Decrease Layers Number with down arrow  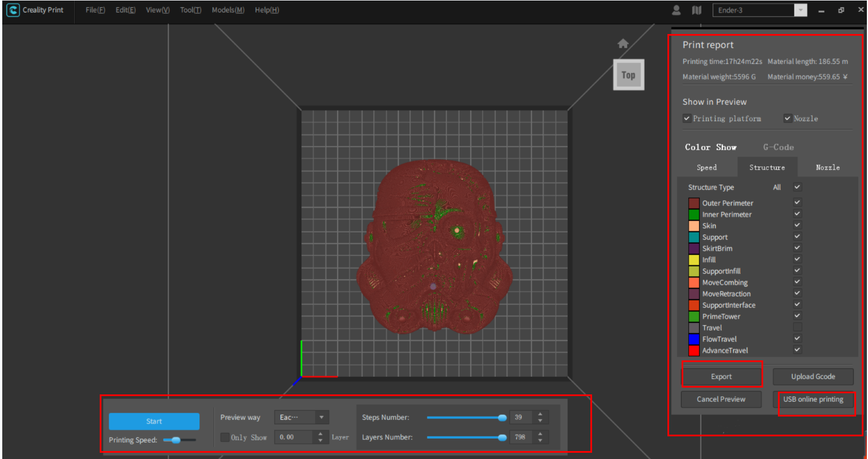(x=540, y=440)
